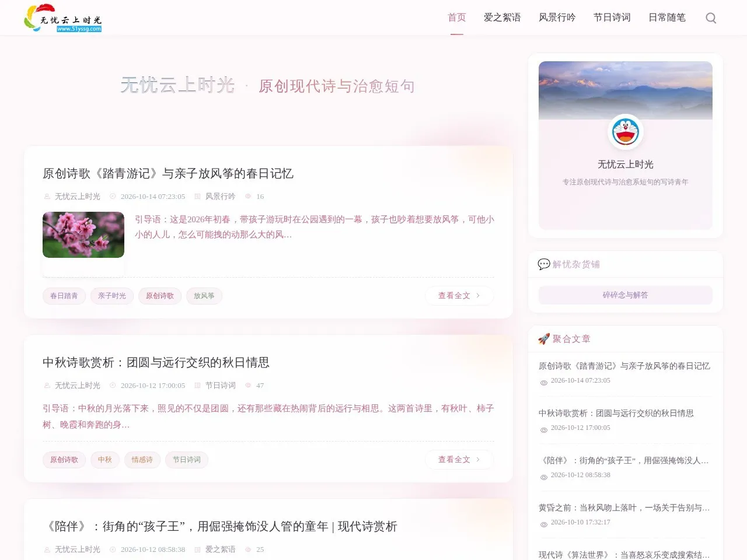
Task: Click the views eye icon beside 16
Action: [x=248, y=197]
